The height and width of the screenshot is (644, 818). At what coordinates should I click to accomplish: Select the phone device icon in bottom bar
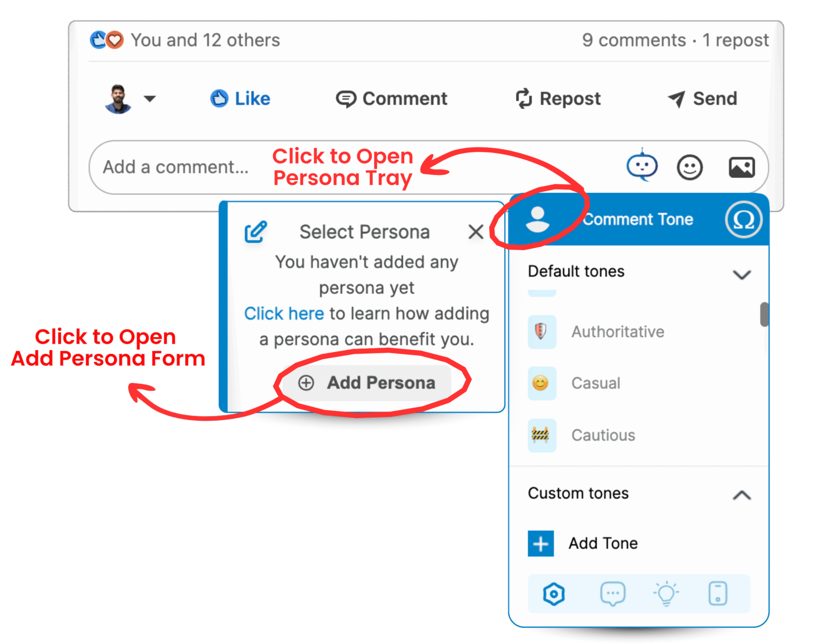(718, 593)
